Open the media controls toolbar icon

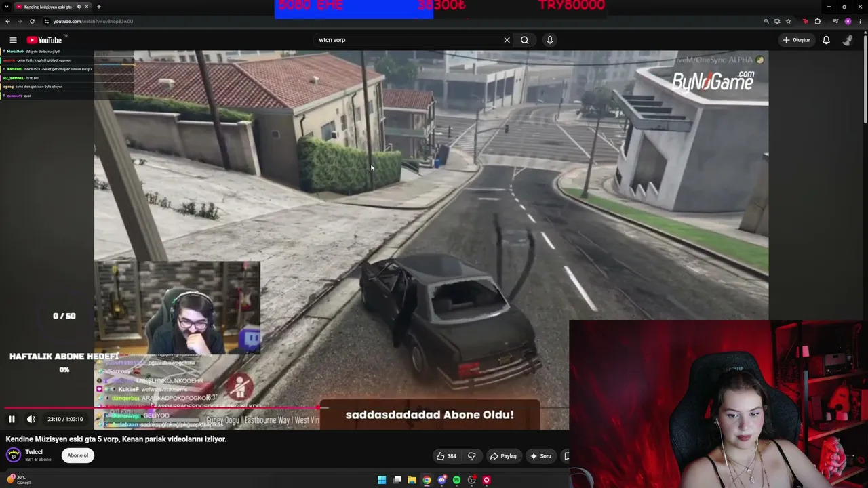[x=835, y=21]
